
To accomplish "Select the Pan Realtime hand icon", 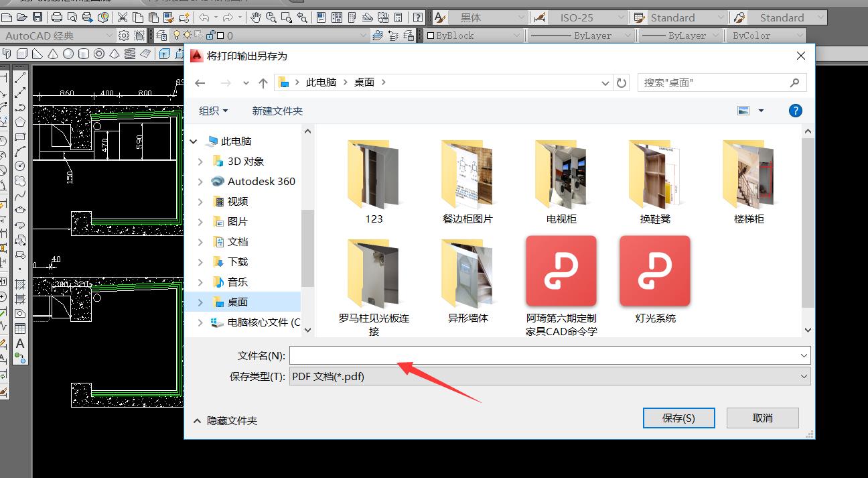I will coord(256,17).
